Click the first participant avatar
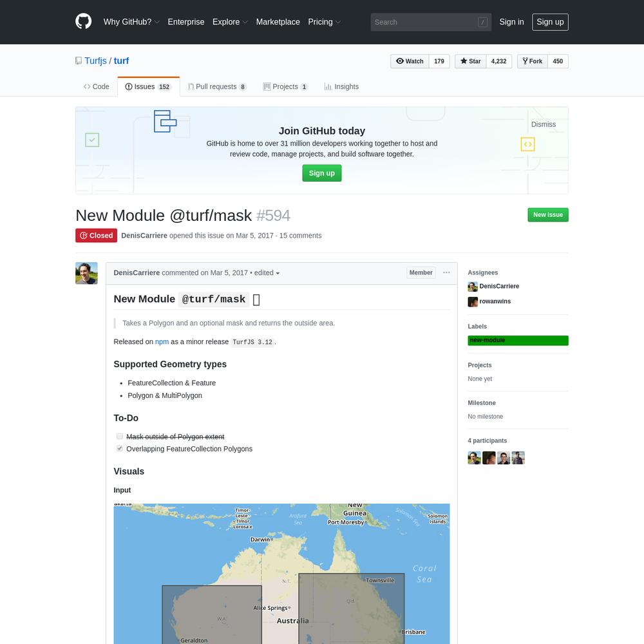This screenshot has width=644, height=644. point(475,457)
